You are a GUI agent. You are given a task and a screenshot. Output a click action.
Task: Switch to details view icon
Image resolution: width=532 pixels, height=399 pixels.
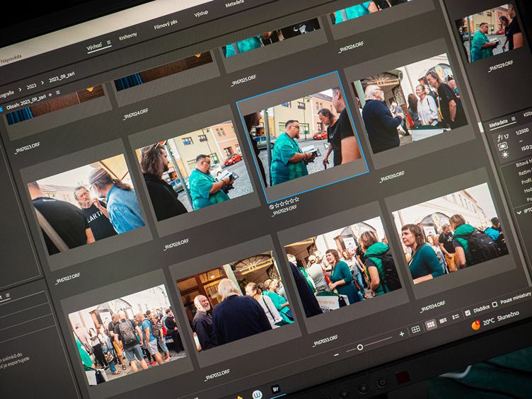(443, 320)
